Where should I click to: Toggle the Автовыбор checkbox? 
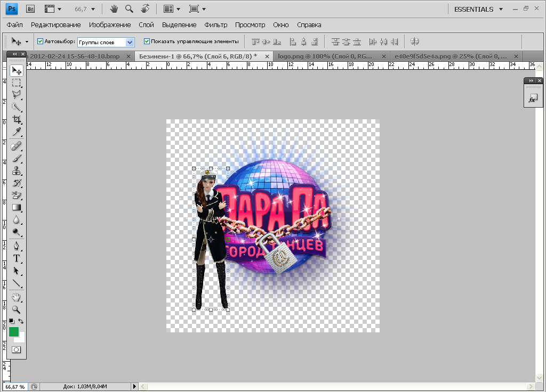click(41, 42)
